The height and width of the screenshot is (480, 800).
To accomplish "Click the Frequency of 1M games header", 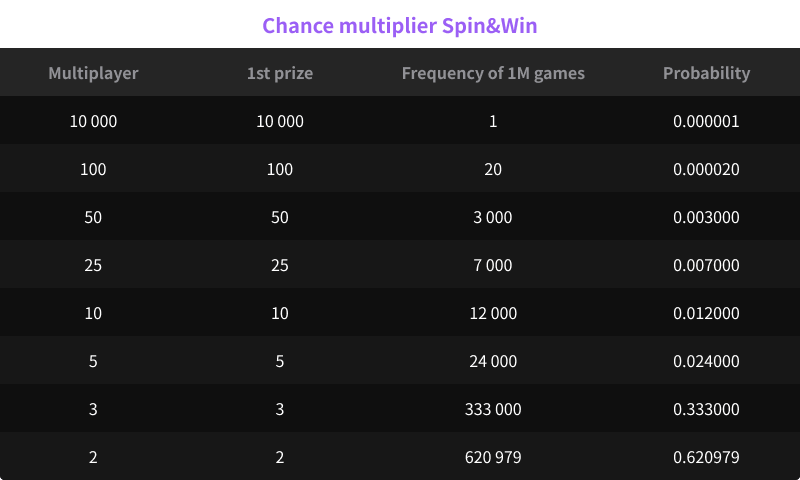I will point(493,73).
